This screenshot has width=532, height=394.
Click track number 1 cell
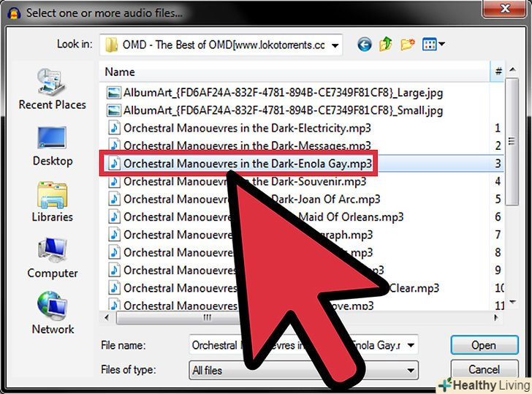498,128
